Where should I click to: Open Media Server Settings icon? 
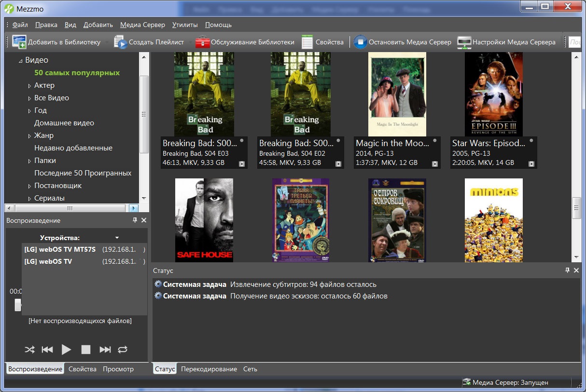464,42
